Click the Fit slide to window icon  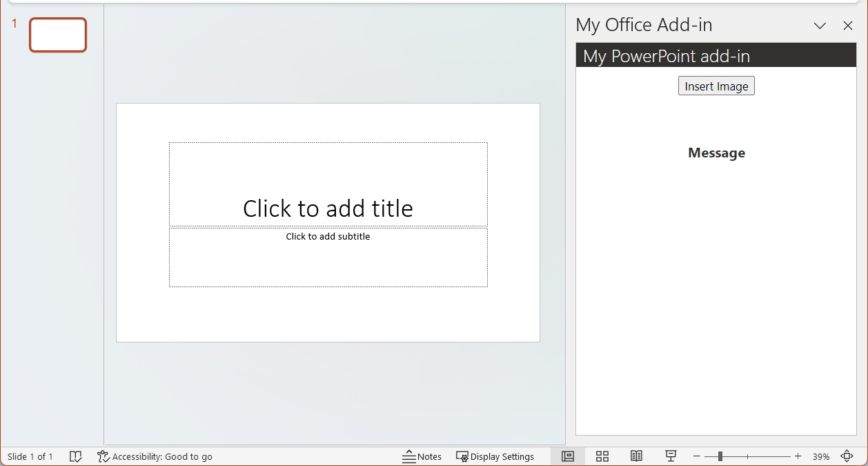[x=847, y=456]
